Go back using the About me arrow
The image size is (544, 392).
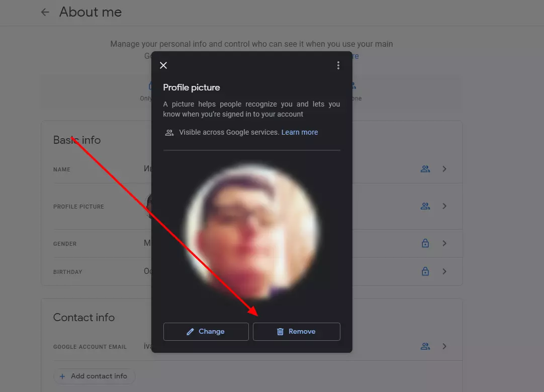[45, 12]
